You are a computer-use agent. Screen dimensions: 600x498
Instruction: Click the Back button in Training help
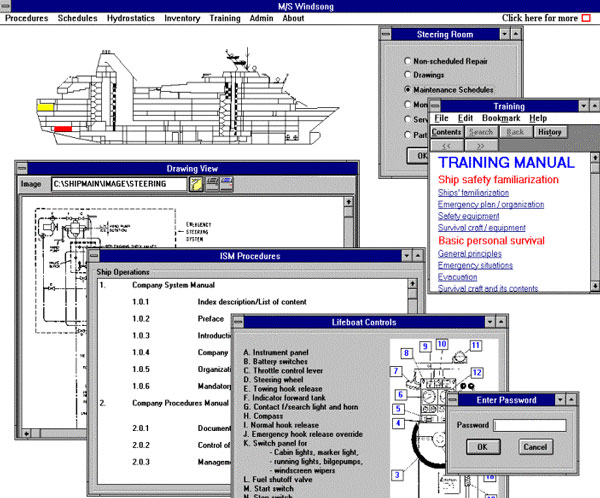[515, 132]
